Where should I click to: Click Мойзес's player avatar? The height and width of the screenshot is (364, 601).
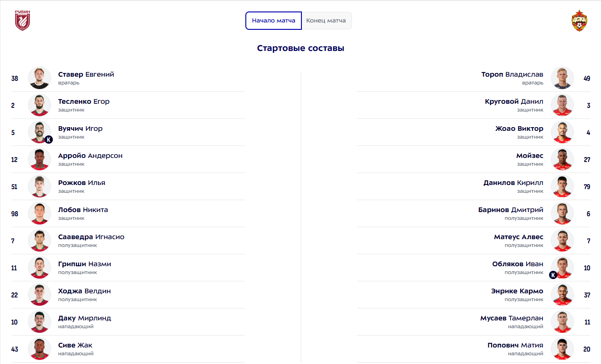pos(562,159)
